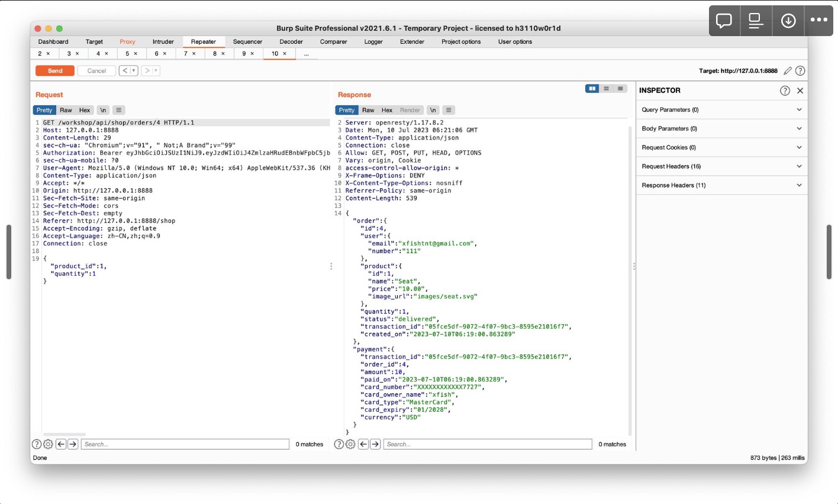This screenshot has width=838, height=504.
Task: Open the more options ellipsis overlay
Action: [x=819, y=20]
